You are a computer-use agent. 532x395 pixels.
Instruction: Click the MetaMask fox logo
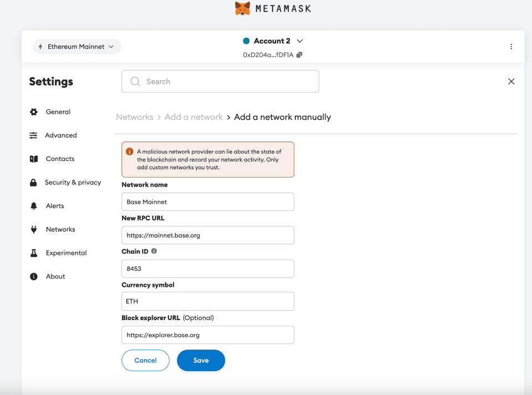(x=242, y=8)
